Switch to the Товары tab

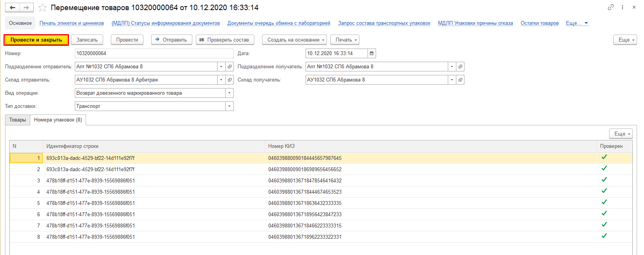[x=17, y=120]
